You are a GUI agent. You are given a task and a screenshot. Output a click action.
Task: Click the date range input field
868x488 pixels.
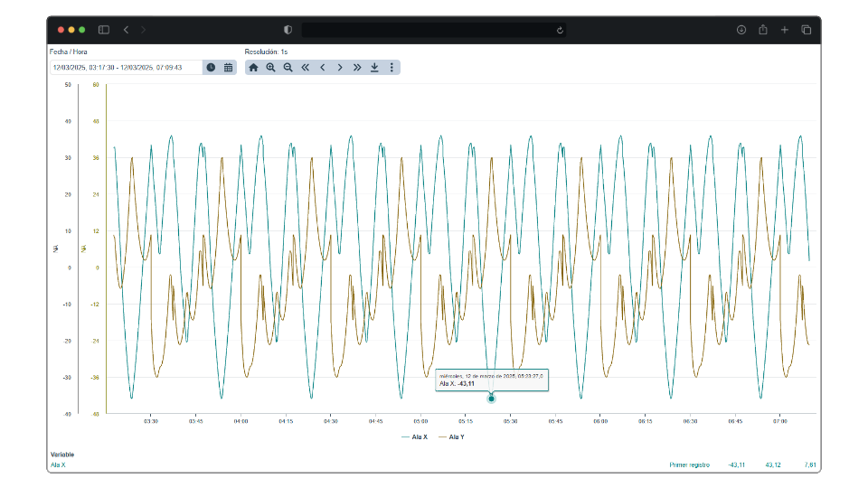pos(125,68)
